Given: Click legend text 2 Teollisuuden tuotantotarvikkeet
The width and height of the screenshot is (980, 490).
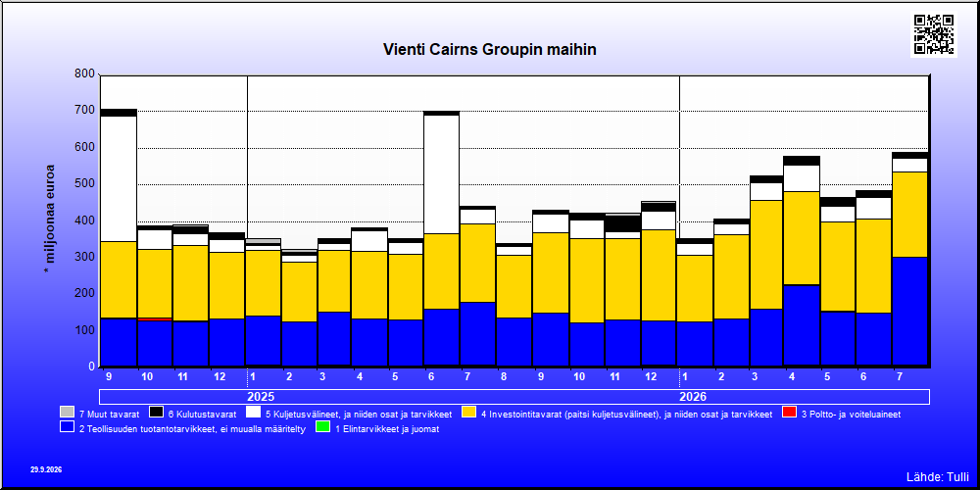Looking at the screenshot, I should pos(192,429).
